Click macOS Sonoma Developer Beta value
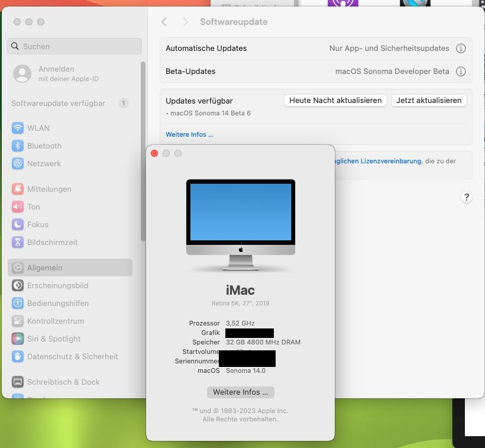485x448 pixels. click(x=392, y=72)
